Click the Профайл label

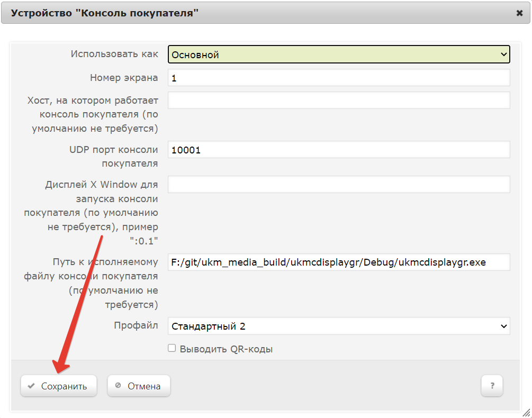(x=136, y=325)
